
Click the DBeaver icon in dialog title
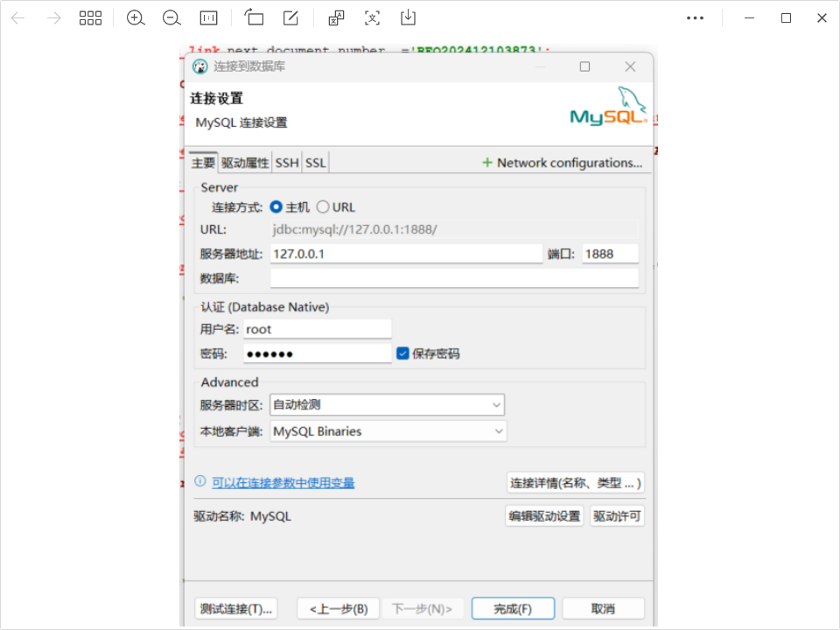point(199,66)
